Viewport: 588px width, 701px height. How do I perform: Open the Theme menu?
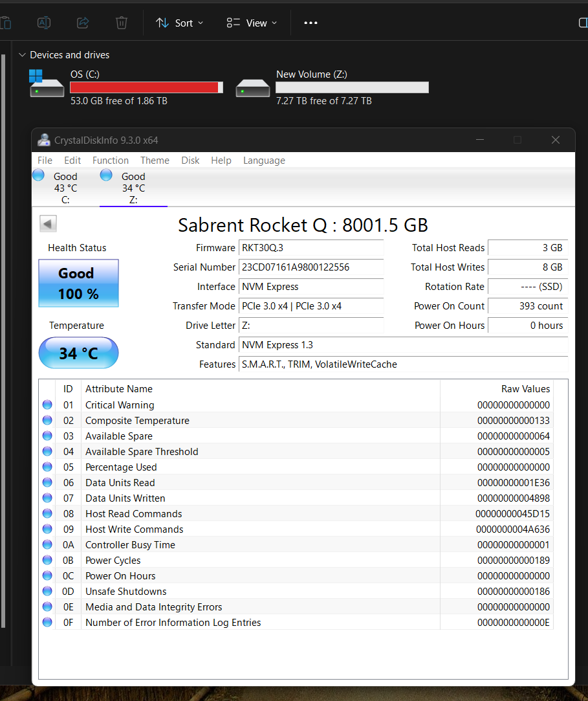[155, 160]
